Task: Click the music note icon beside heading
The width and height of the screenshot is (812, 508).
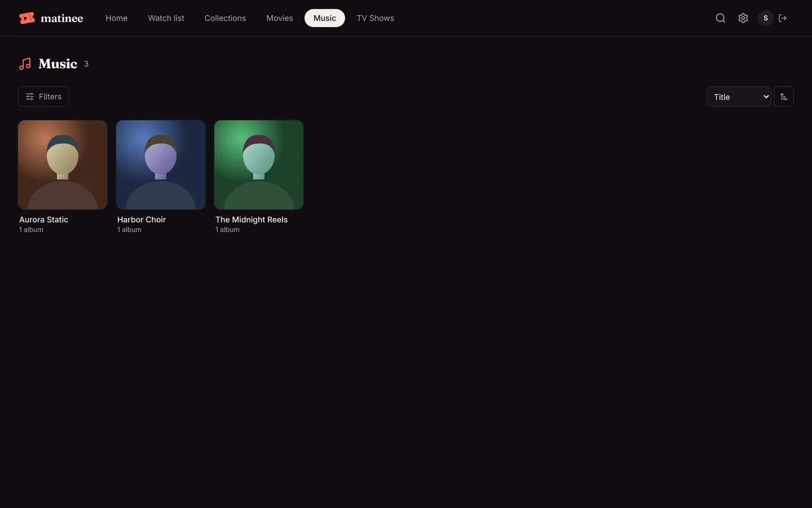Action: [25, 64]
